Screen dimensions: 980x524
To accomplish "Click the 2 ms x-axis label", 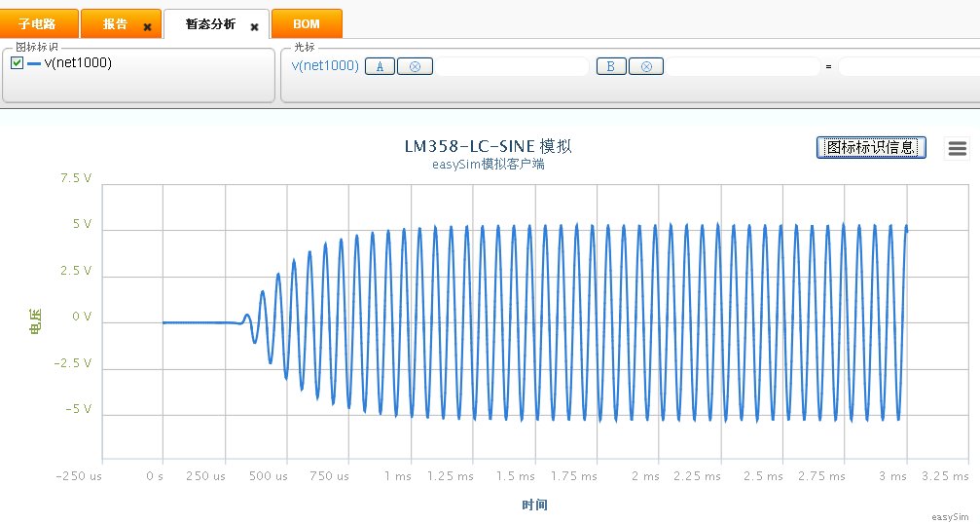I will (645, 476).
